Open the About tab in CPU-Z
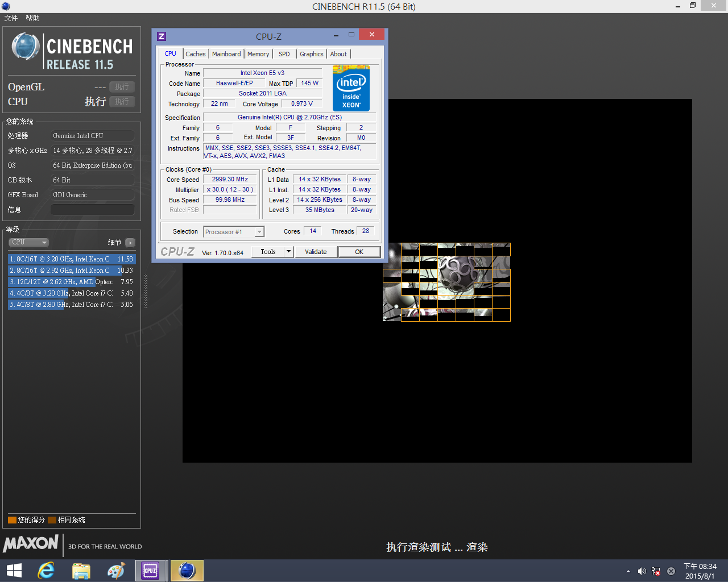The width and height of the screenshot is (728, 582). point(338,54)
